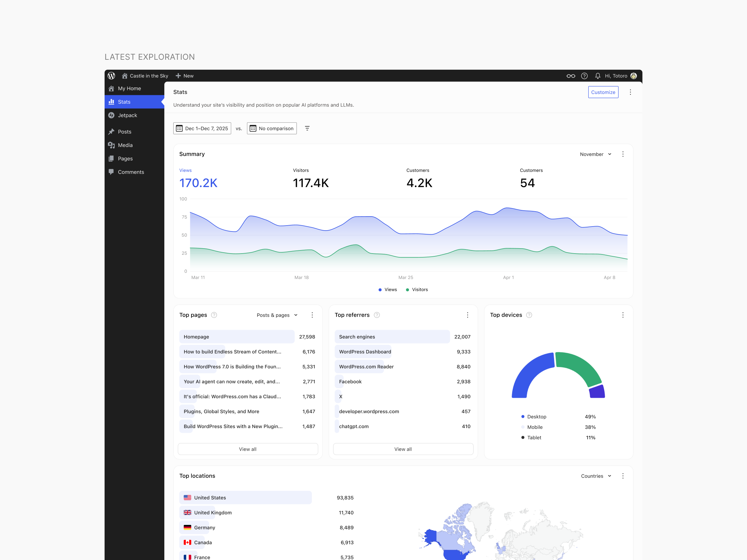Screen dimensions: 747x560
Task: Click the WordPress logo icon
Action: coord(111,76)
